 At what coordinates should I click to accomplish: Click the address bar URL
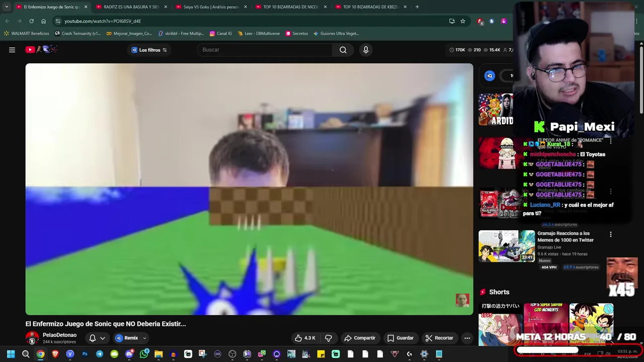pos(103,21)
